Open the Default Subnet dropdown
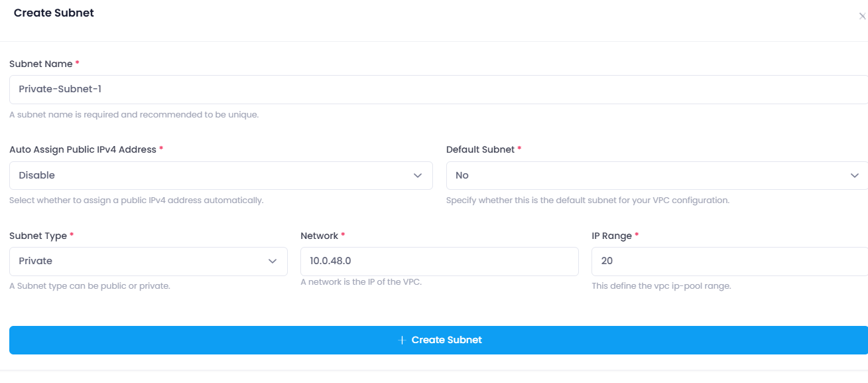Viewport: 868px width, 383px height. coord(657,175)
